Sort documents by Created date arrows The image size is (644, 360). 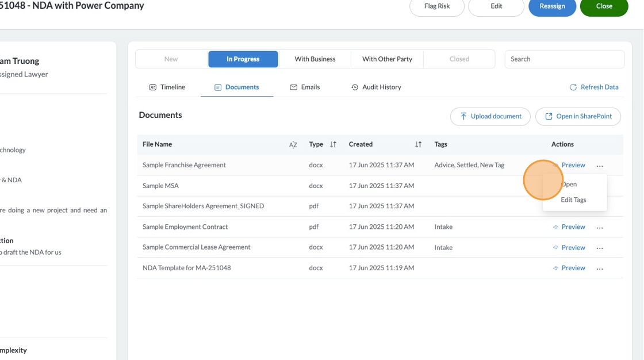(x=418, y=145)
